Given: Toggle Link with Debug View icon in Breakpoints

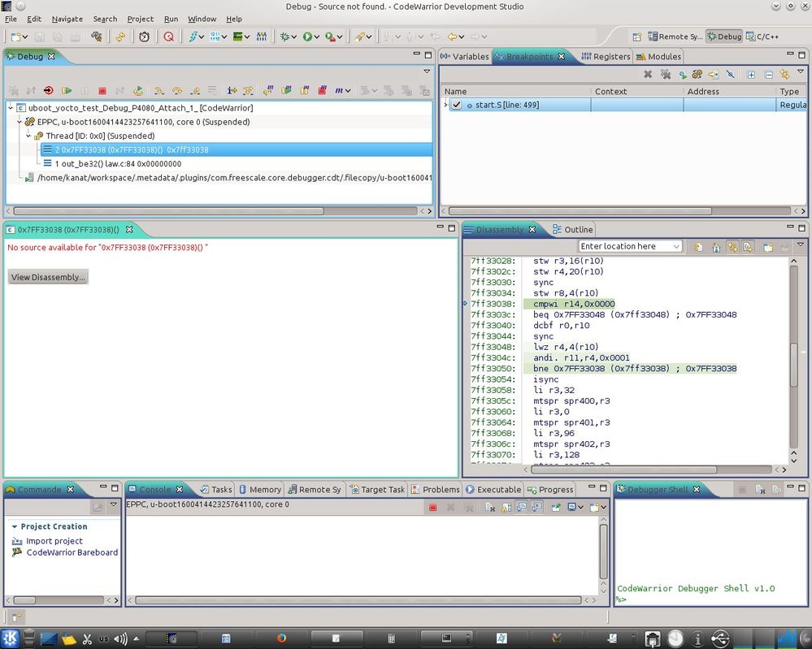Looking at the screenshot, I should (x=785, y=75).
